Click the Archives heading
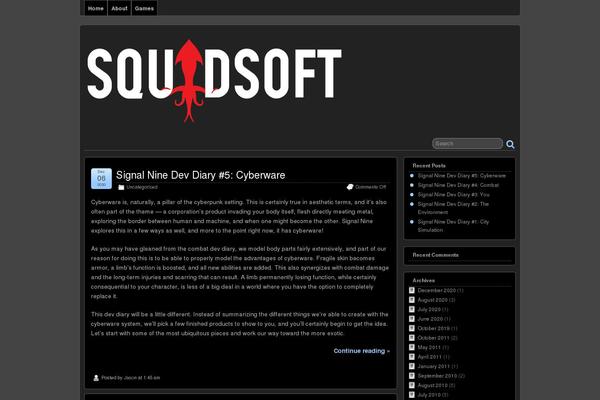The width and height of the screenshot is (600, 400). point(424,281)
